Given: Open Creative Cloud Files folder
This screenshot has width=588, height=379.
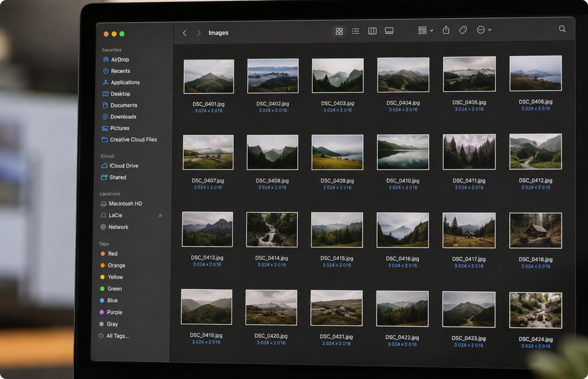Looking at the screenshot, I should pos(129,140).
